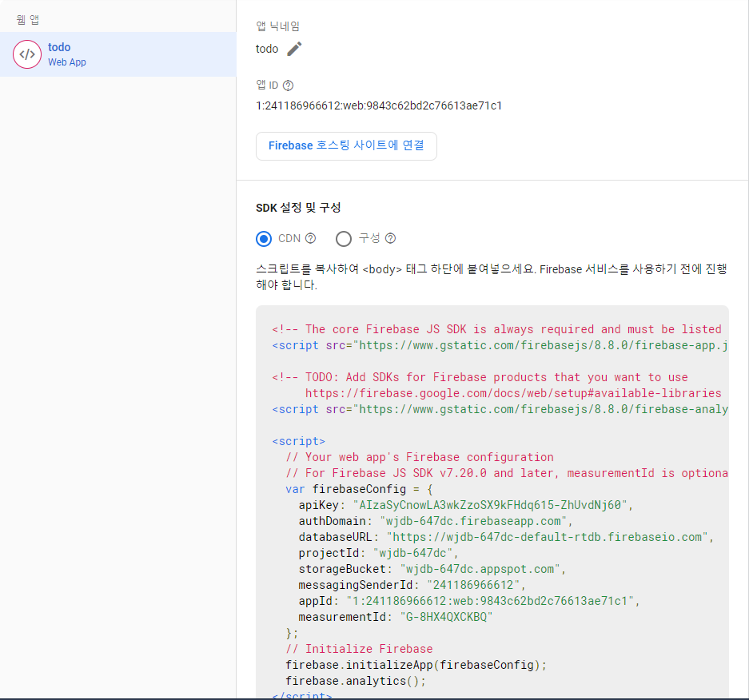Select the 구성 radio button

[344, 239]
